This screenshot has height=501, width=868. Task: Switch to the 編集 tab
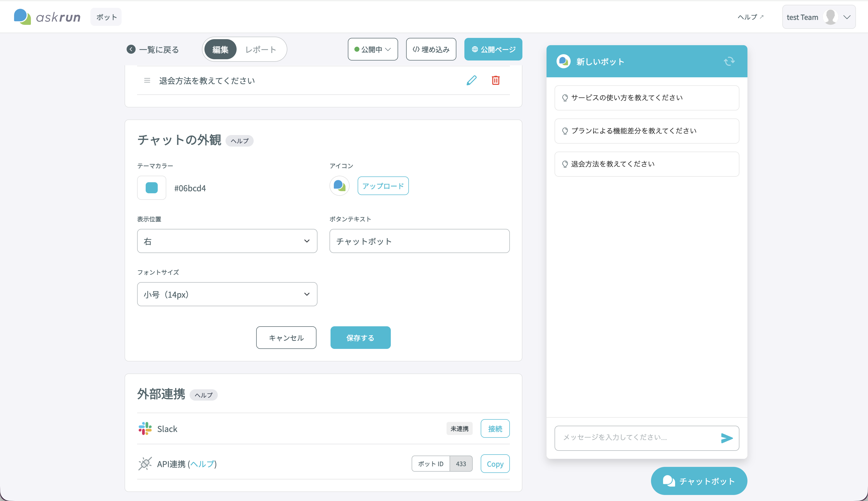pos(220,49)
